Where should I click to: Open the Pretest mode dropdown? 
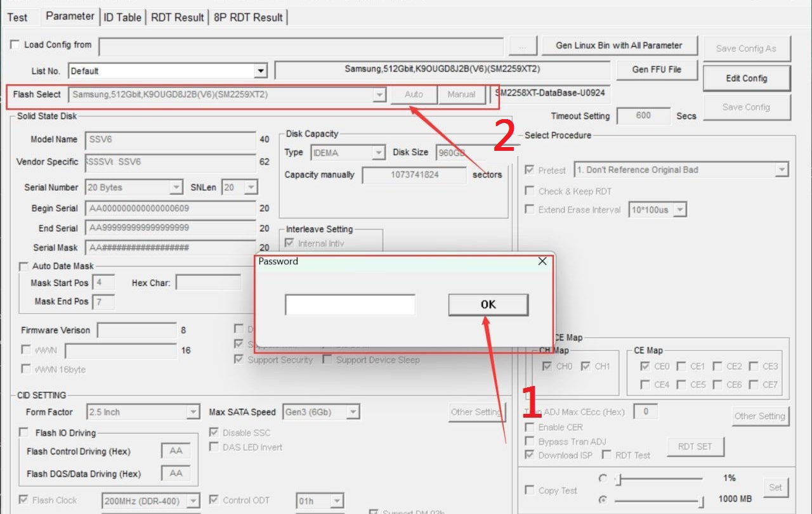coord(782,170)
